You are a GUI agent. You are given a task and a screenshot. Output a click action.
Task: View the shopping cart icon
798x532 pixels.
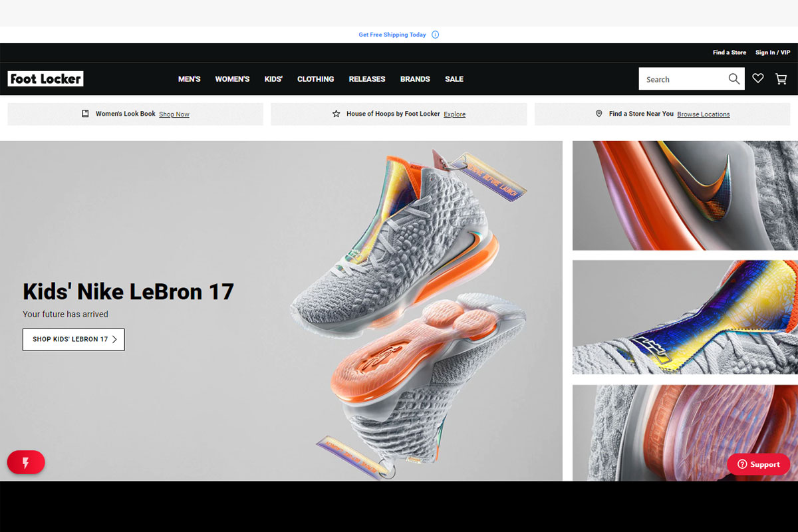click(x=781, y=78)
